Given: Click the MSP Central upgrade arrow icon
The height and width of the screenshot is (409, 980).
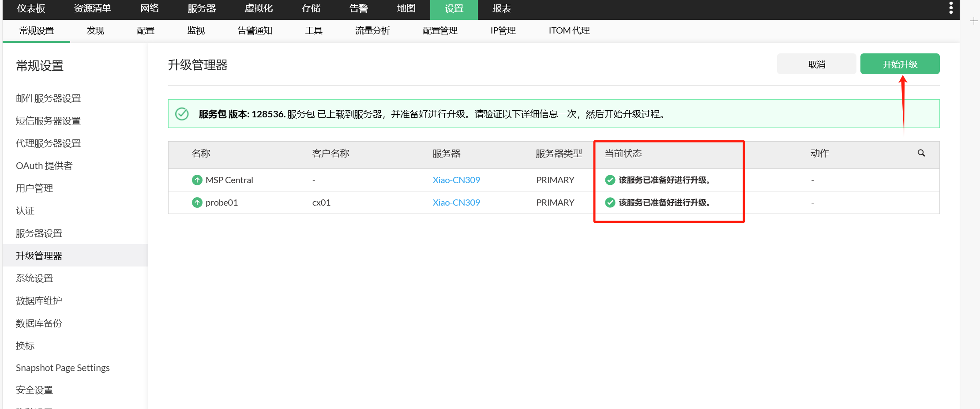Looking at the screenshot, I should point(197,180).
